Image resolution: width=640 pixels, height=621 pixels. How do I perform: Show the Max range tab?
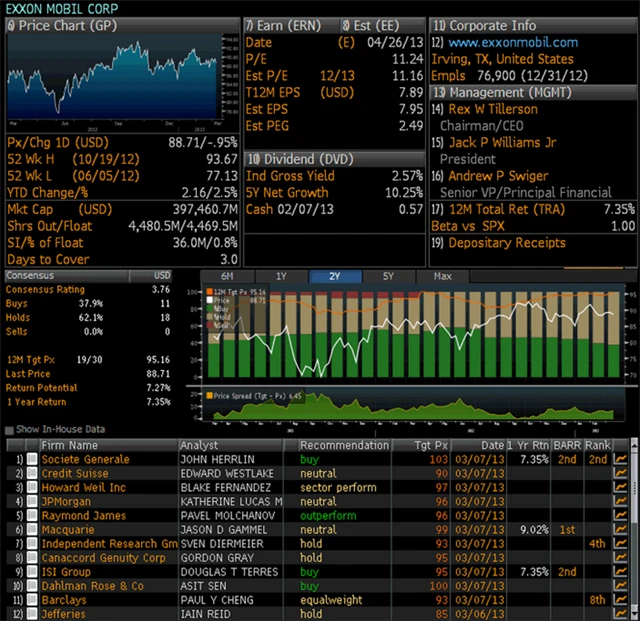tap(442, 276)
